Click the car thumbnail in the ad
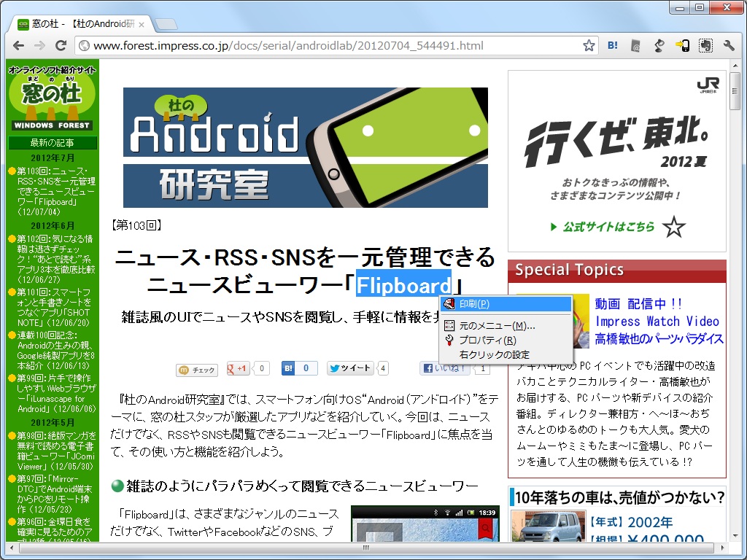Viewport: 747px width, 560px height. point(549,526)
